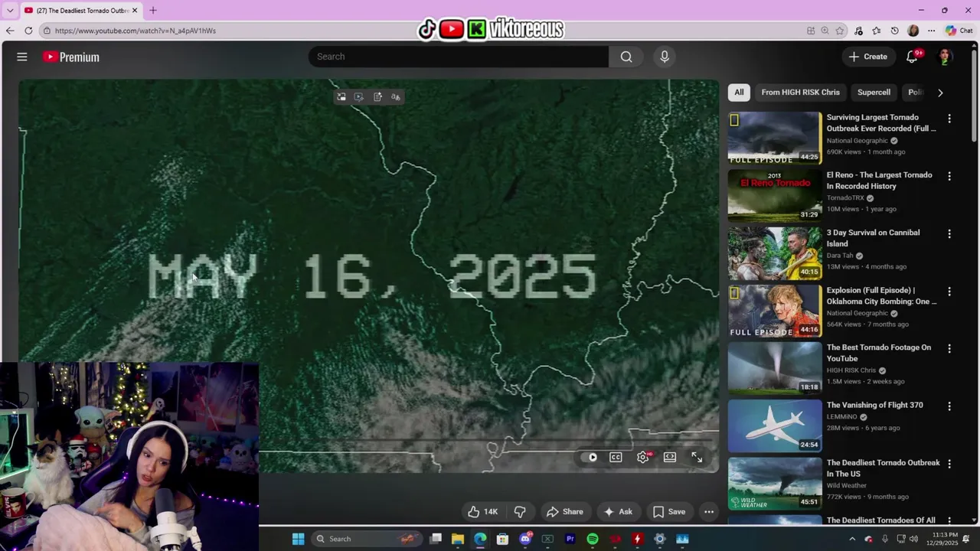Open a new browser tab
Screen dimensions: 980x551
(x=152, y=11)
